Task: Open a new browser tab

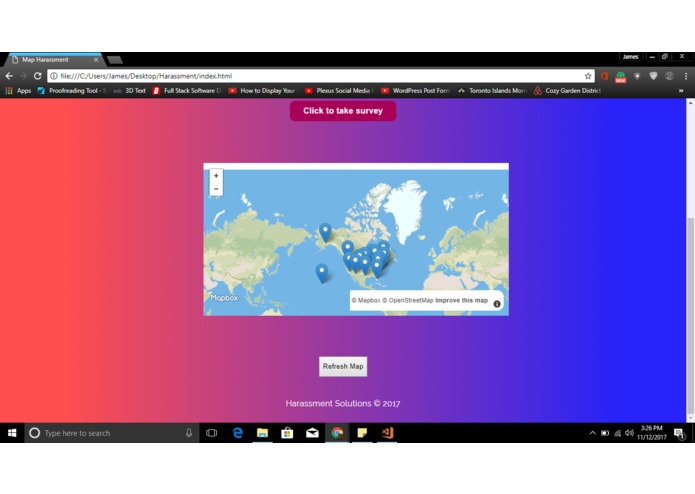Action: [x=114, y=60]
